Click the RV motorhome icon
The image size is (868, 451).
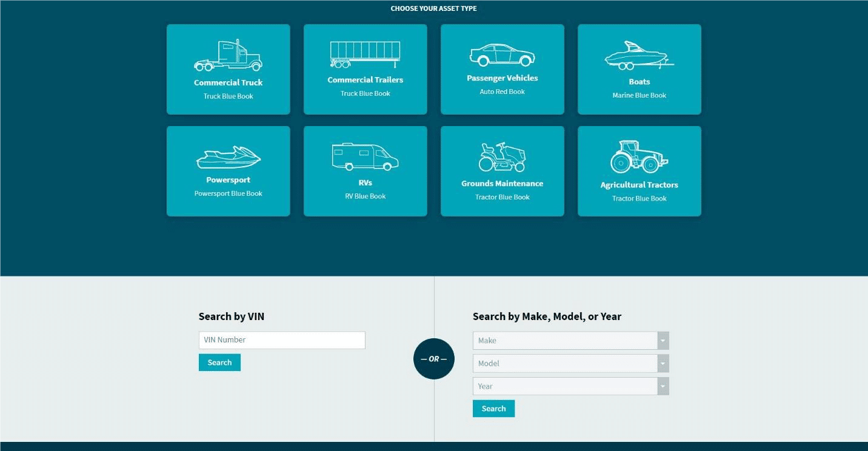pos(365,157)
